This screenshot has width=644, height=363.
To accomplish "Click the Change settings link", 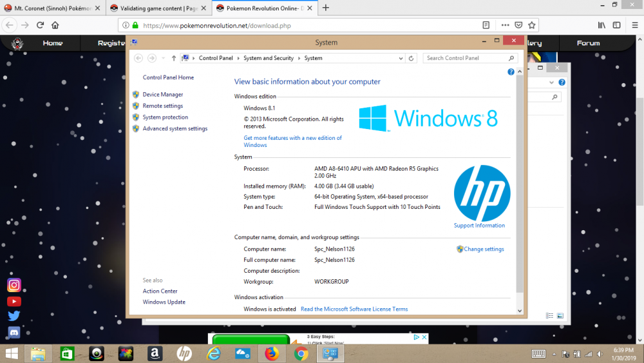I will click(x=484, y=249).
